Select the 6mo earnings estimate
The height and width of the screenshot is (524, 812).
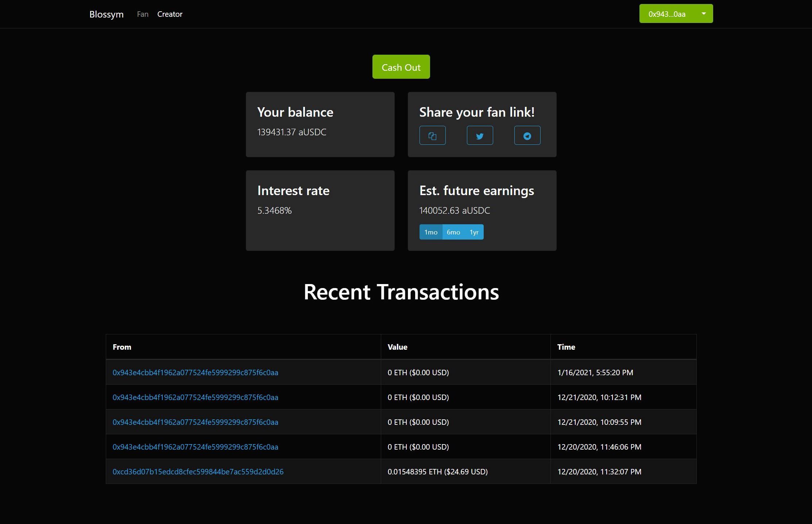coord(453,232)
